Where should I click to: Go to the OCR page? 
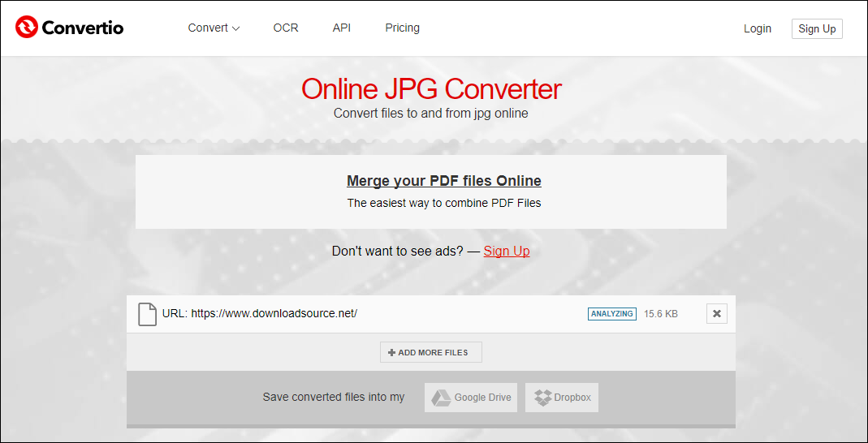[x=286, y=28]
